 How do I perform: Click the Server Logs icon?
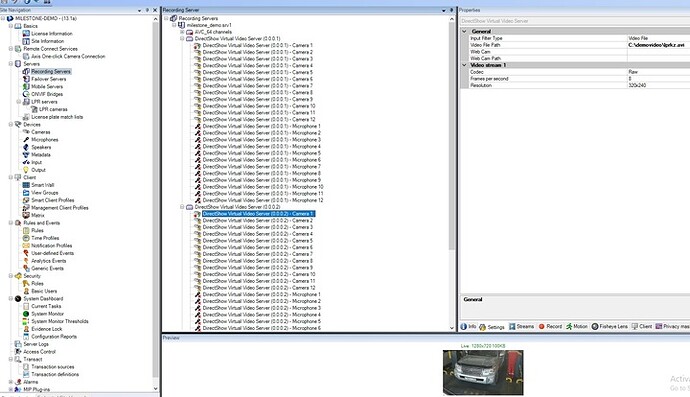(18, 344)
